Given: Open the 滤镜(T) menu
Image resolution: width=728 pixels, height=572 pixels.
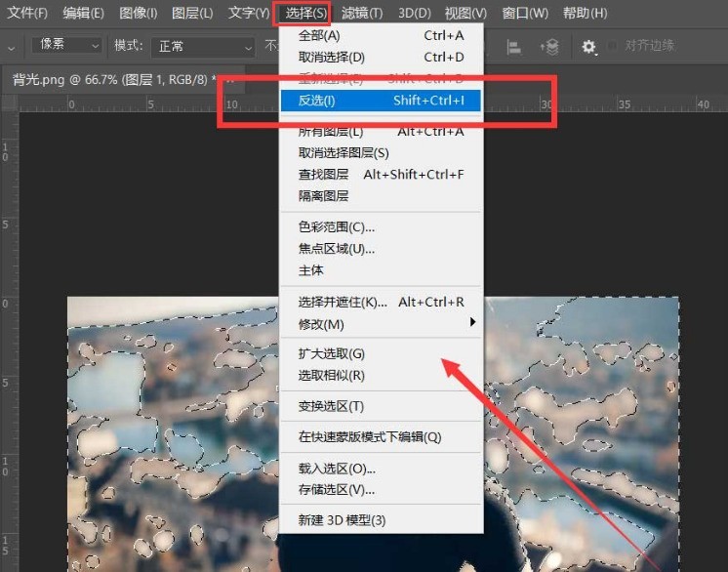Looking at the screenshot, I should [362, 13].
